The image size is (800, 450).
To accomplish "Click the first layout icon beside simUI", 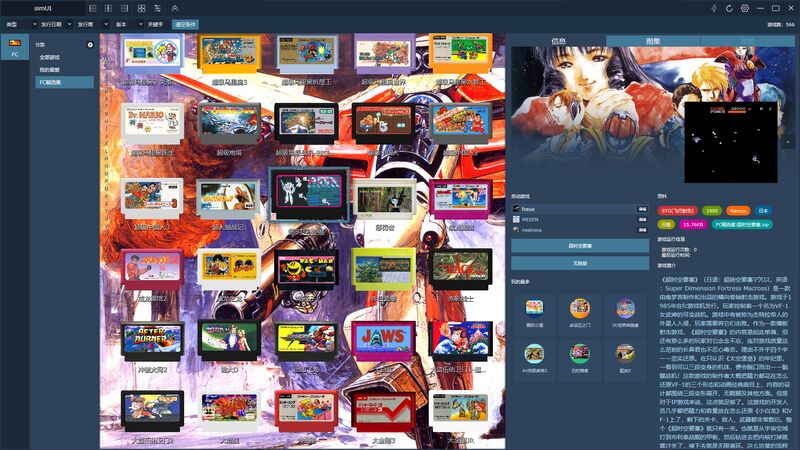I will click(92, 8).
